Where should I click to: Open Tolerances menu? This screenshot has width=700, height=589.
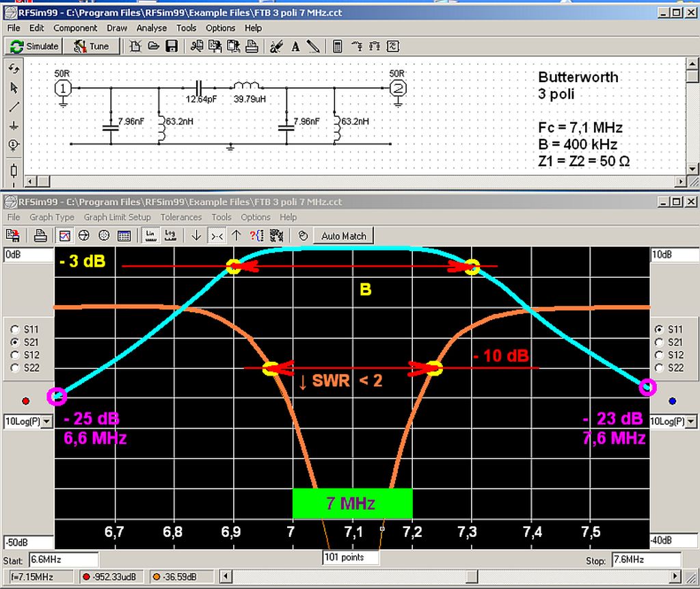pos(180,217)
